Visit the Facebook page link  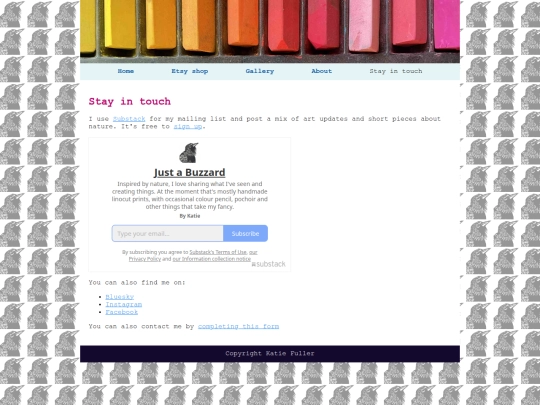point(122,312)
